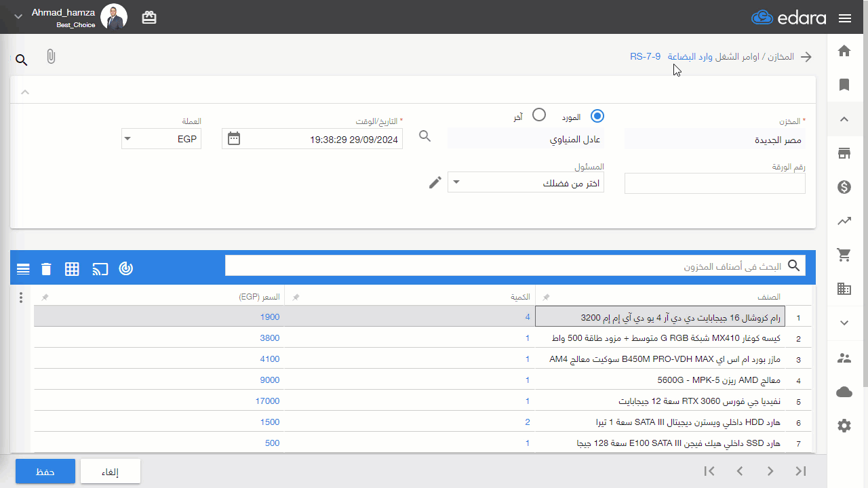Open the Store sidebar icon
The height and width of the screenshot is (488, 868).
click(x=844, y=153)
